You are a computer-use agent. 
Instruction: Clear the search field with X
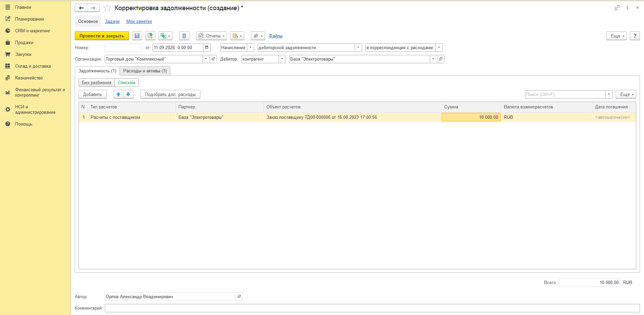point(609,94)
